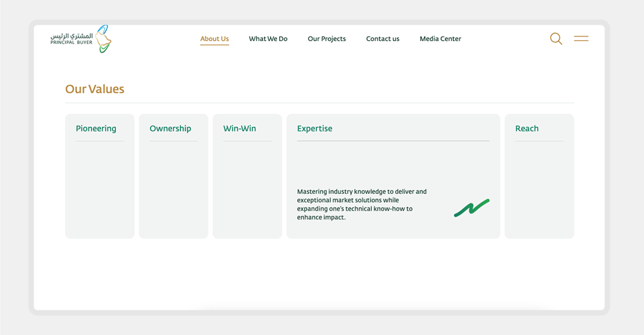Click the Arabic logo text
Viewport: 644px width, 335px height.
72,35
